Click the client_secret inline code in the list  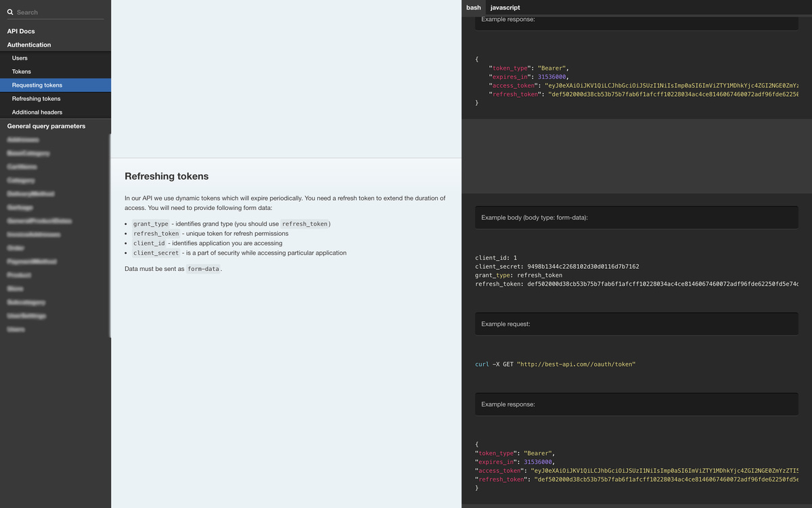(156, 253)
